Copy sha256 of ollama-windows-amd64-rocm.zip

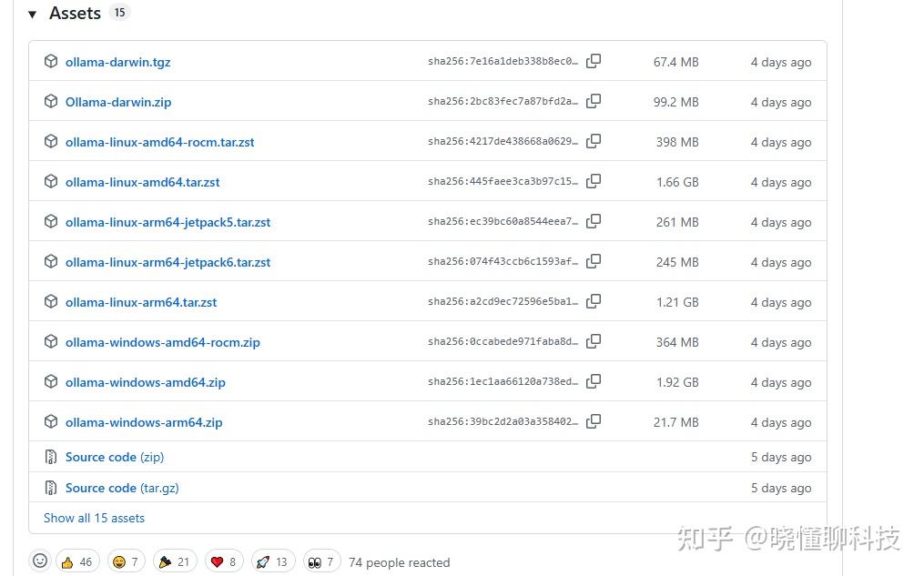click(594, 341)
